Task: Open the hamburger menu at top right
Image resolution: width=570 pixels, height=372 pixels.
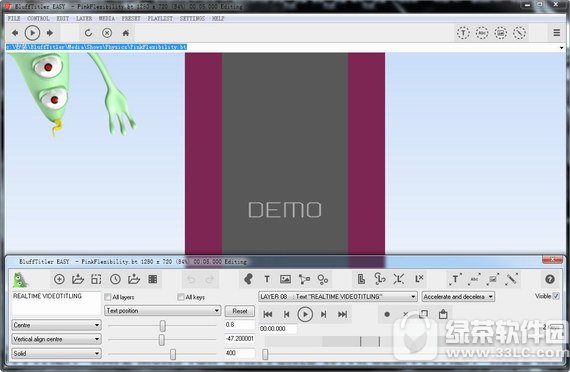Action: pyautogui.click(x=557, y=33)
